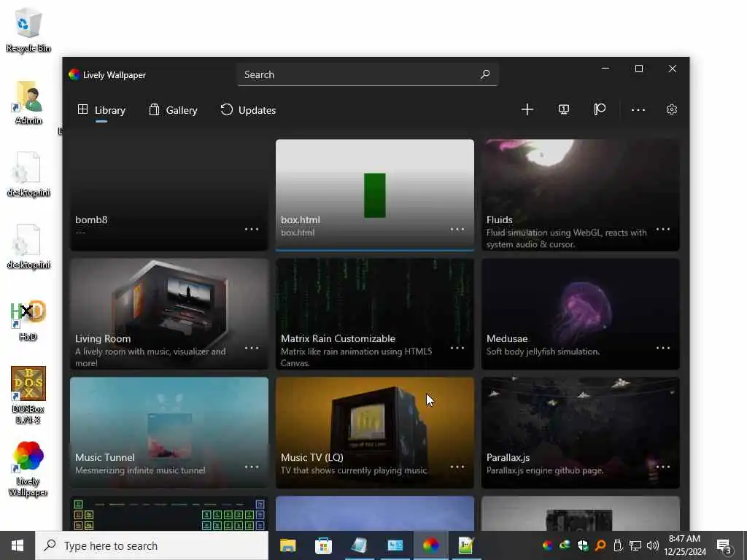747x560 pixels.
Task: Select the HxD desktop shortcut
Action: point(28,320)
